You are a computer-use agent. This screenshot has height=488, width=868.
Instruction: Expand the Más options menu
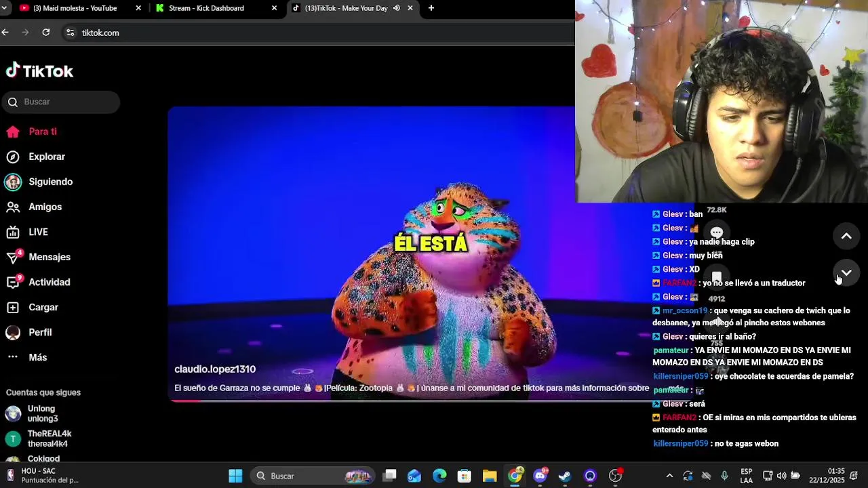click(27, 357)
